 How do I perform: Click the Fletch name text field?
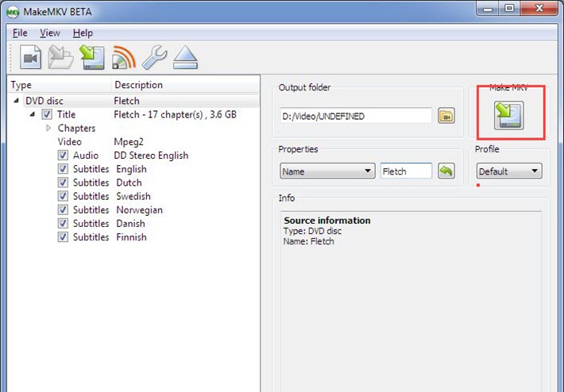(406, 171)
